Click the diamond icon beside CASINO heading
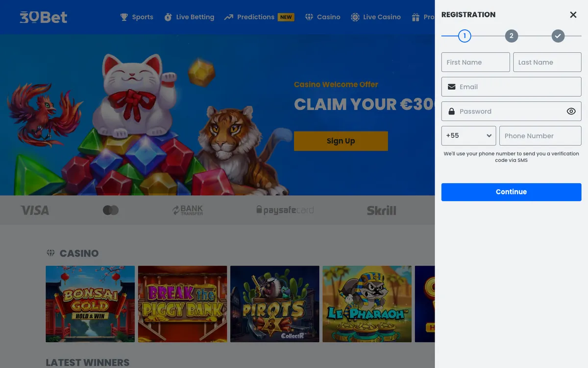 50,253
